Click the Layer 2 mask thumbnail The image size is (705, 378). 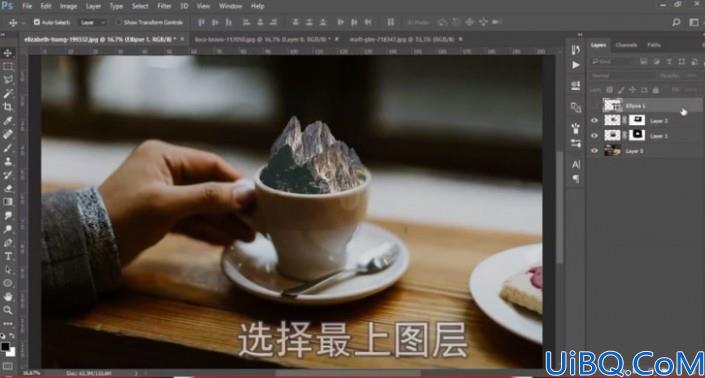click(x=637, y=120)
